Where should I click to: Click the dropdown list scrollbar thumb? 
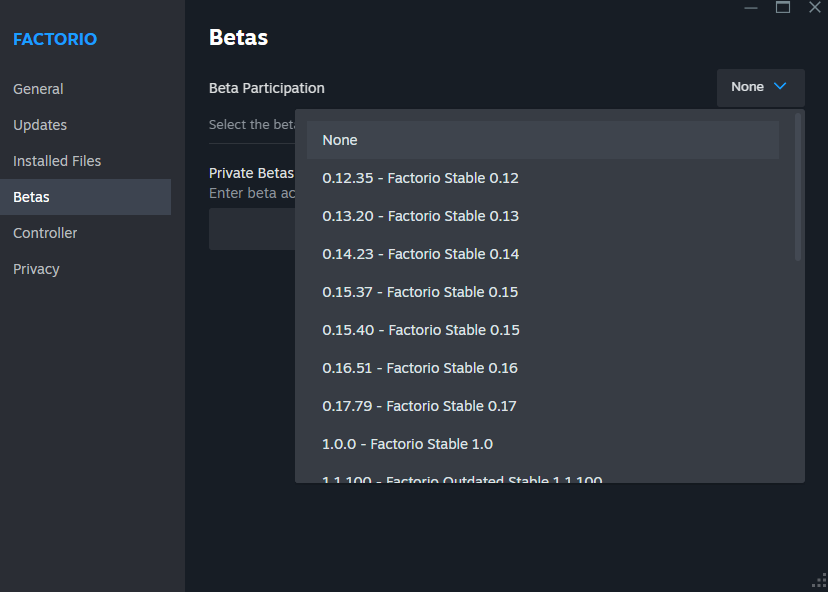coord(798,186)
